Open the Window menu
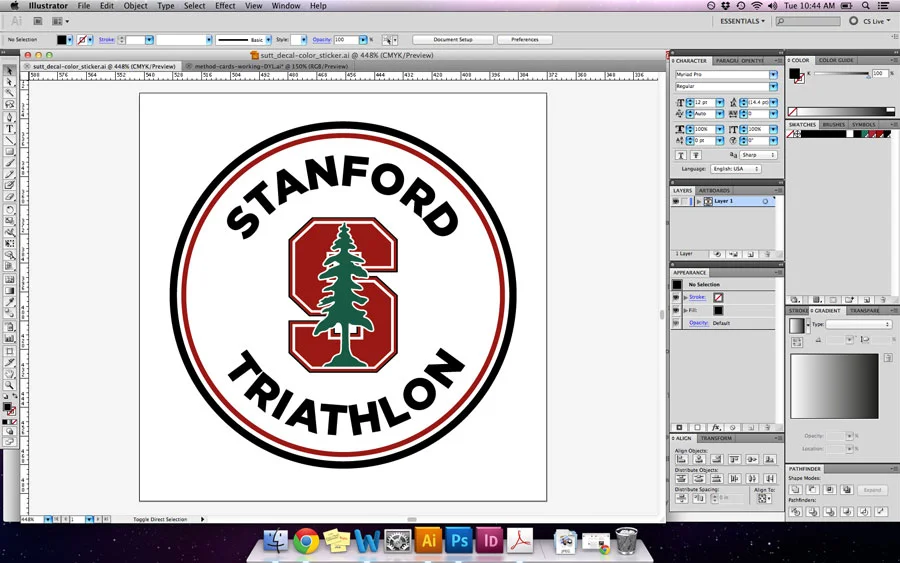The width and height of the screenshot is (900, 563). pyautogui.click(x=286, y=6)
